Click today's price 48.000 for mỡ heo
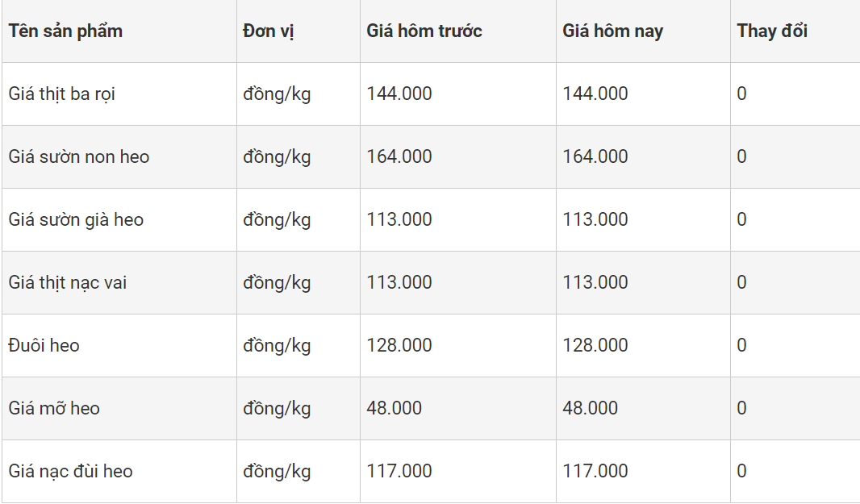 click(591, 409)
